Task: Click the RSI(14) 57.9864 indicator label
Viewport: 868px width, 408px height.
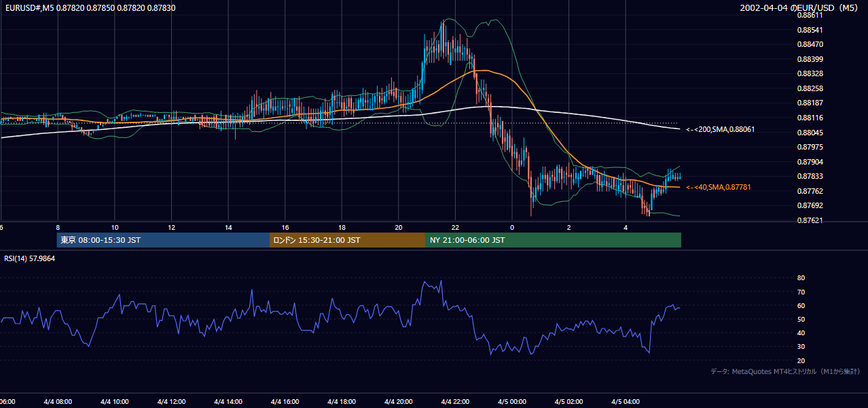Action: tap(29, 258)
